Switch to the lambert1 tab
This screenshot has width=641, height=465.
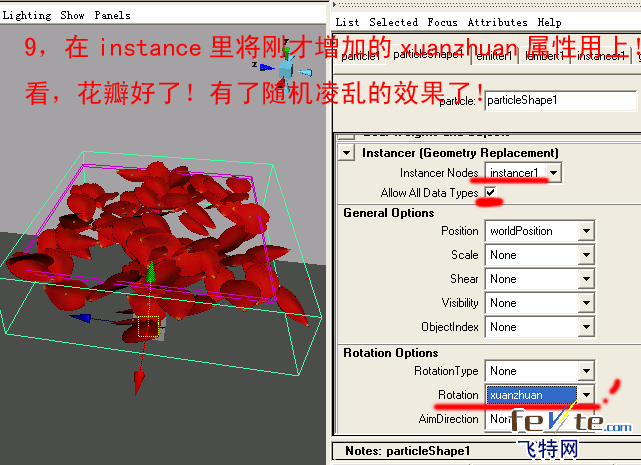click(x=545, y=56)
